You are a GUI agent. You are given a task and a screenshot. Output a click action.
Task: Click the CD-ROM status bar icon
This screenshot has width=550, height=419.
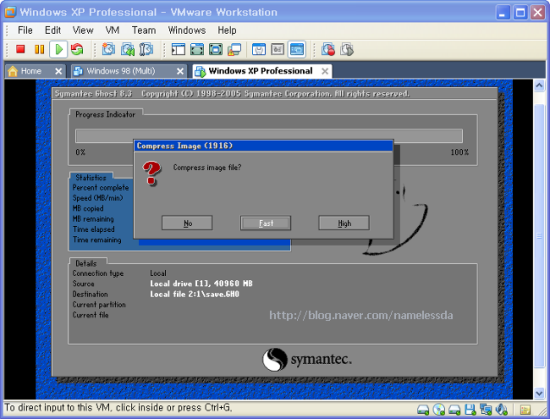(439, 410)
